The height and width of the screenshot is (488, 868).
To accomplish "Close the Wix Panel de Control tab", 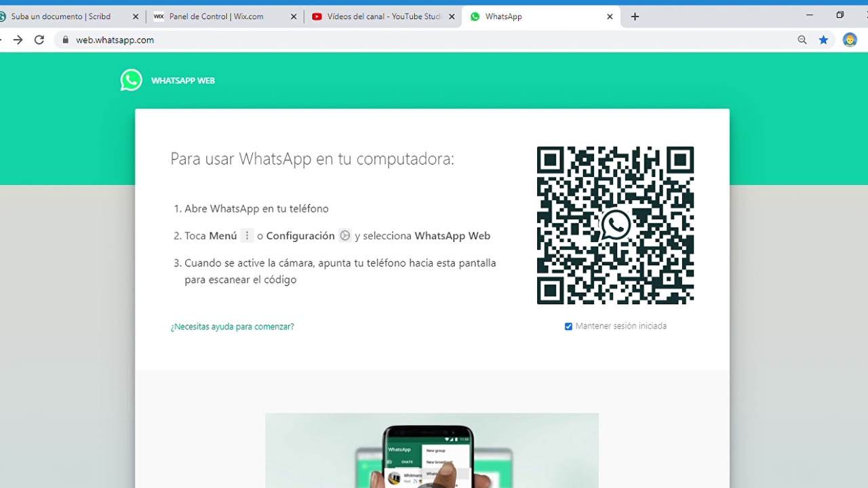I will pyautogui.click(x=294, y=17).
